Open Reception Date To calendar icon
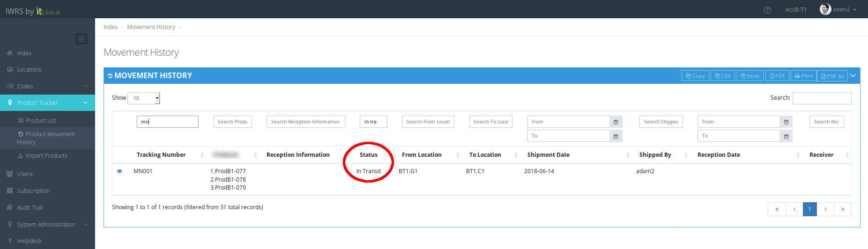Screen dimensions: 868x249 786,136
